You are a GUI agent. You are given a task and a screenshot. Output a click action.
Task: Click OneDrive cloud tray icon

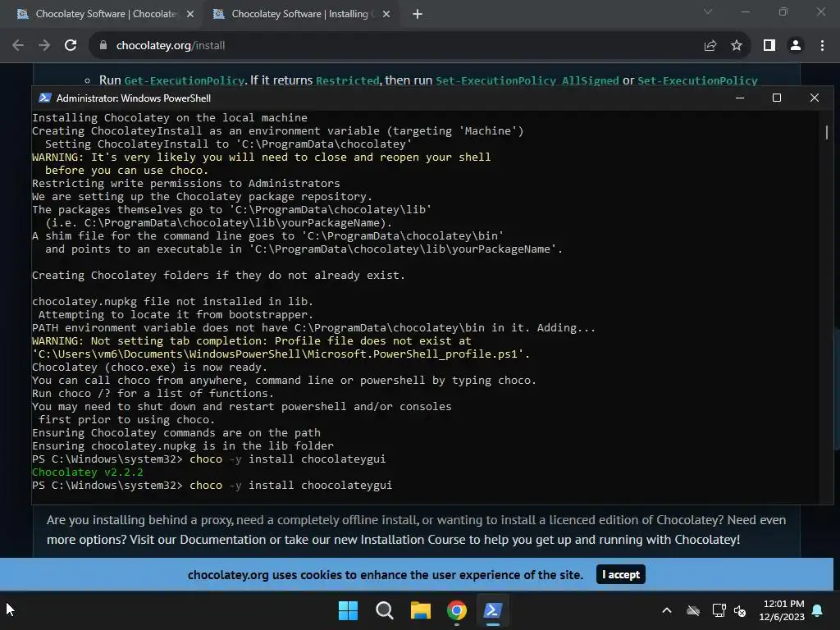[692, 610]
